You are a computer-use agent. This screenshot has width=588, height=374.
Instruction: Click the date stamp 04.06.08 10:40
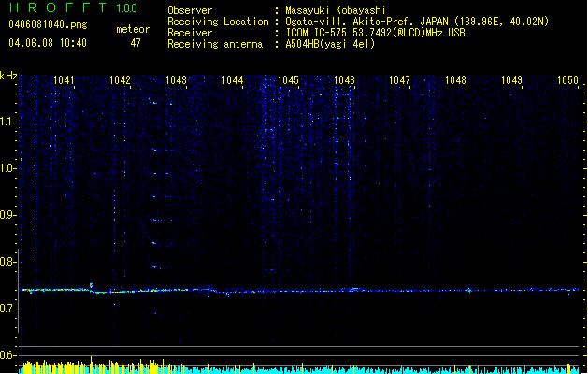48,43
